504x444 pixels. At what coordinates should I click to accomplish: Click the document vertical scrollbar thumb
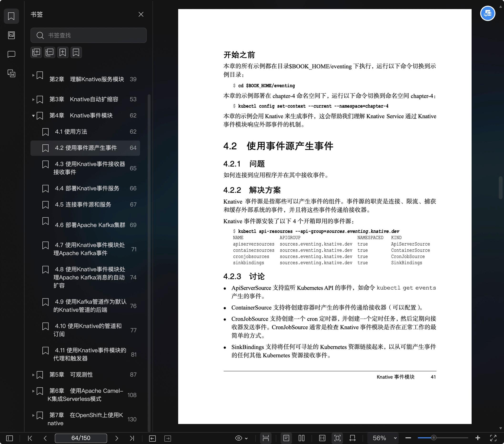pos(501,187)
